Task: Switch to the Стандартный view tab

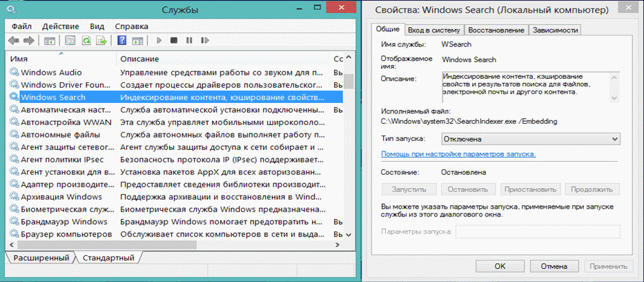Action: [x=108, y=258]
